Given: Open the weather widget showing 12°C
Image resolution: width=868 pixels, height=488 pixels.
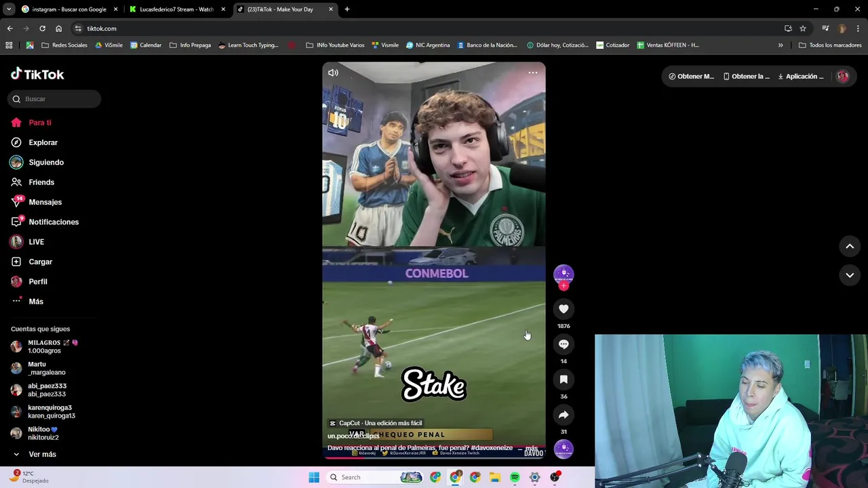Looking at the screenshot, I should 30,477.
